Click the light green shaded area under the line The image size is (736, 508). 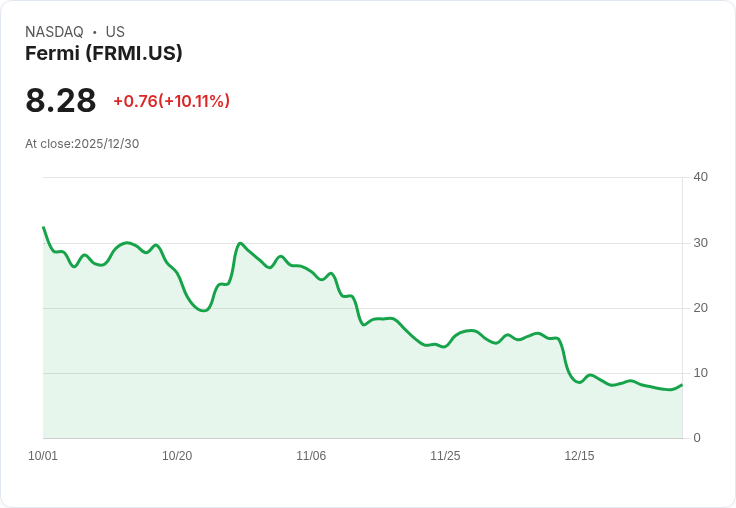click(x=300, y=380)
